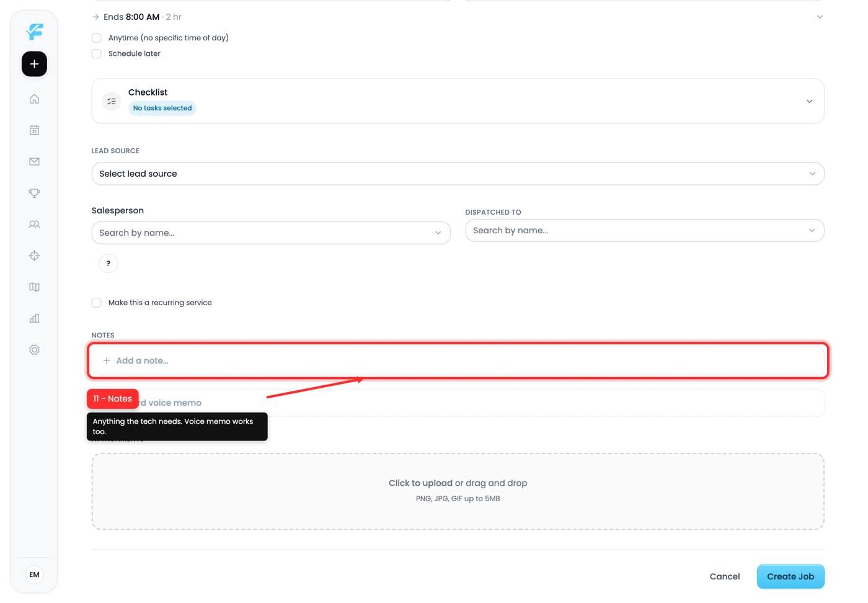Image resolution: width=868 pixels, height=603 pixels.
Task: Click the Cancel button
Action: click(x=725, y=576)
